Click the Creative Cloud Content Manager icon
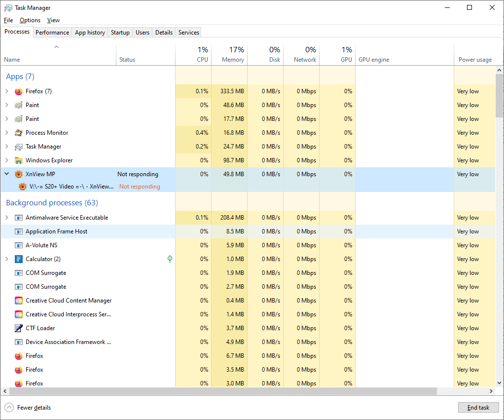 [x=19, y=301]
